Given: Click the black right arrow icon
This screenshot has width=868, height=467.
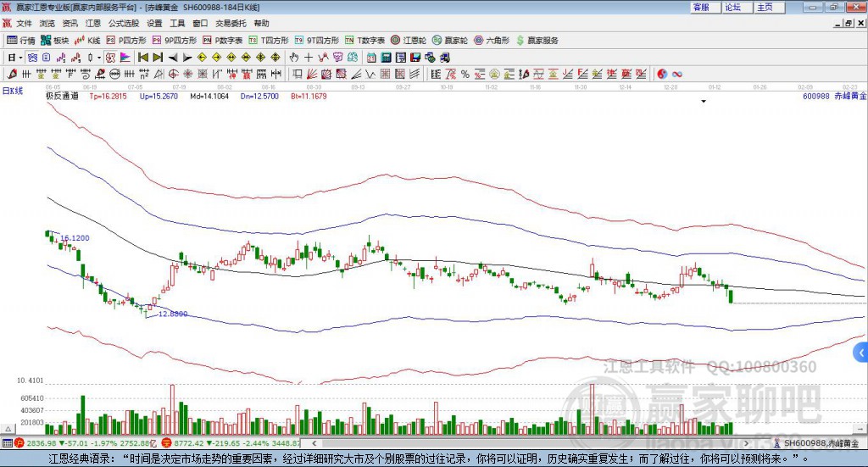Looking at the screenshot, I should tap(187, 58).
